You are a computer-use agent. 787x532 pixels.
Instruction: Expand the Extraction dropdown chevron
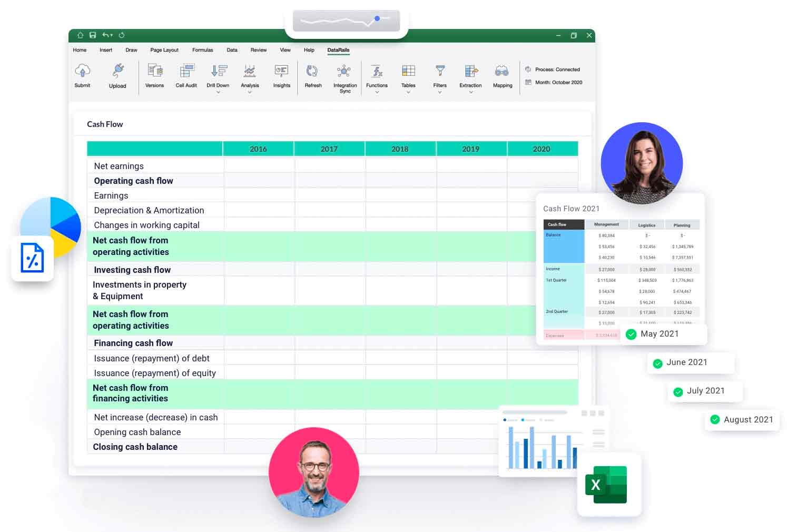click(x=471, y=92)
